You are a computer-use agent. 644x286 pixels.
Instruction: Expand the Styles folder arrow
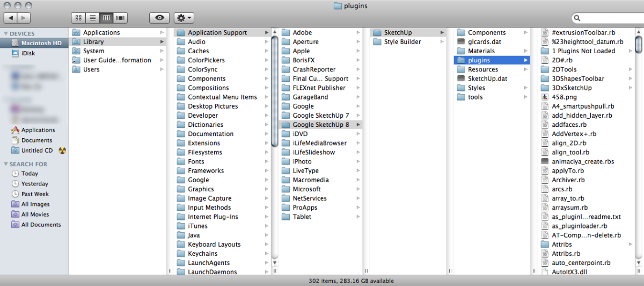point(526,88)
